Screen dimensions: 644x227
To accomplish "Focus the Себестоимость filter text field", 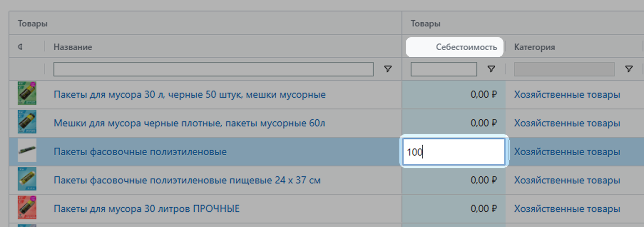I will [444, 69].
